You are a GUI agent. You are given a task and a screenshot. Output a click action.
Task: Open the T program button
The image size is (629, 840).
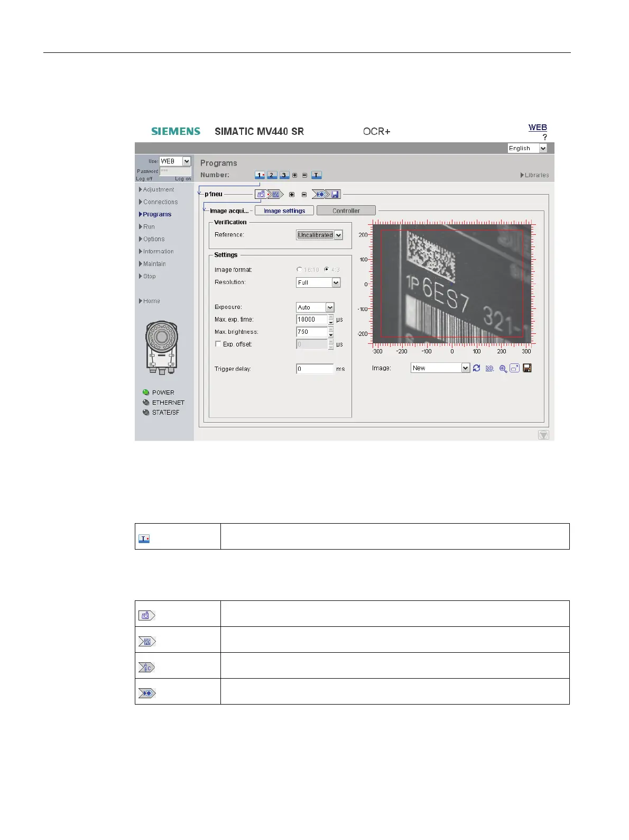(316, 175)
